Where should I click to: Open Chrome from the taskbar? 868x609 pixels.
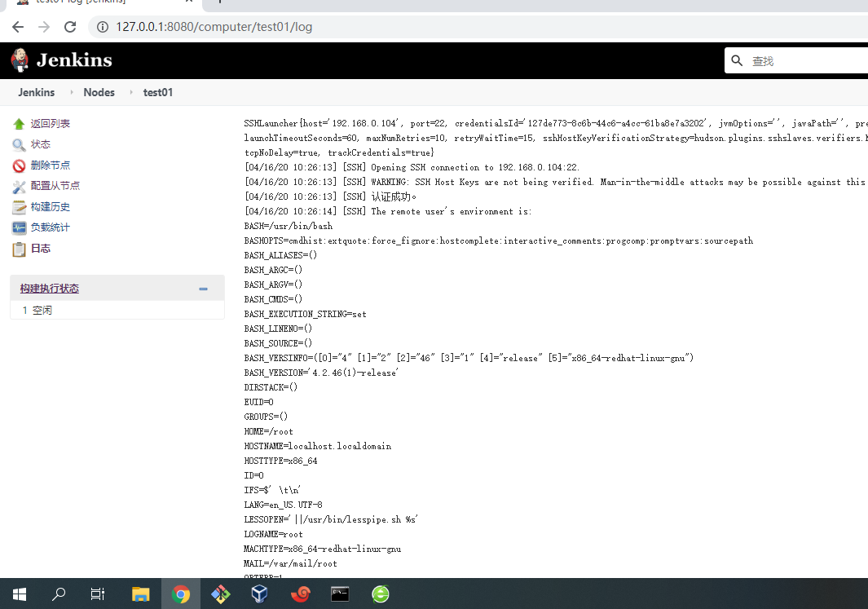180,594
